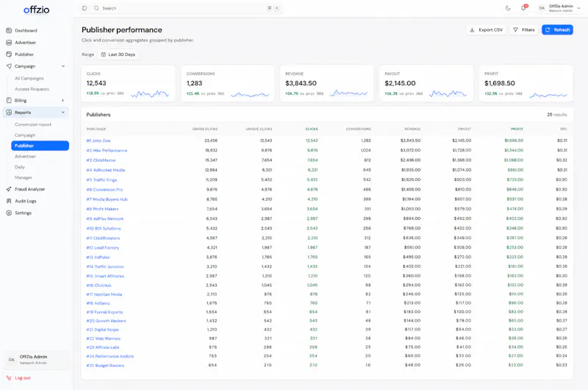Click the Campaign megaphone icon
The height and width of the screenshot is (390, 588).
(x=9, y=66)
